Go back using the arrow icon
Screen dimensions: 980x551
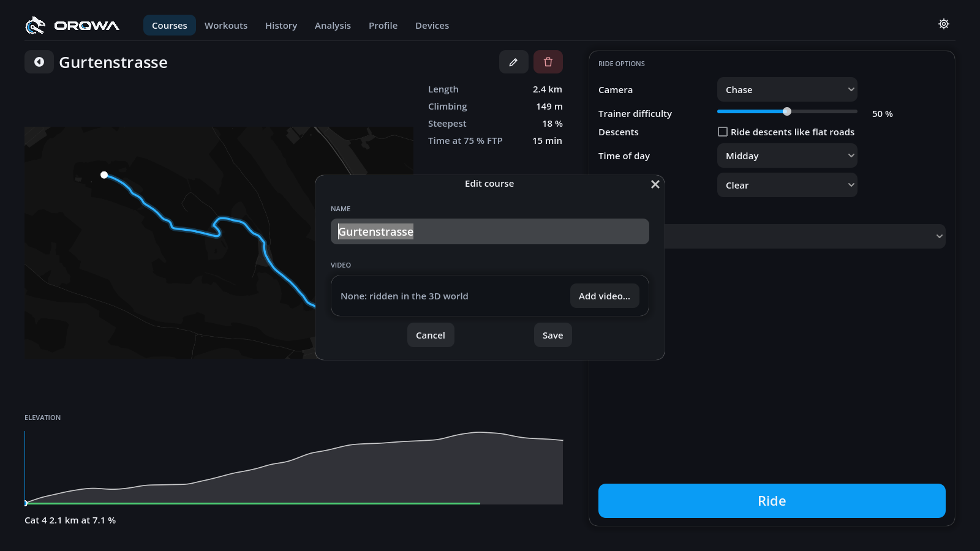pos(39,62)
